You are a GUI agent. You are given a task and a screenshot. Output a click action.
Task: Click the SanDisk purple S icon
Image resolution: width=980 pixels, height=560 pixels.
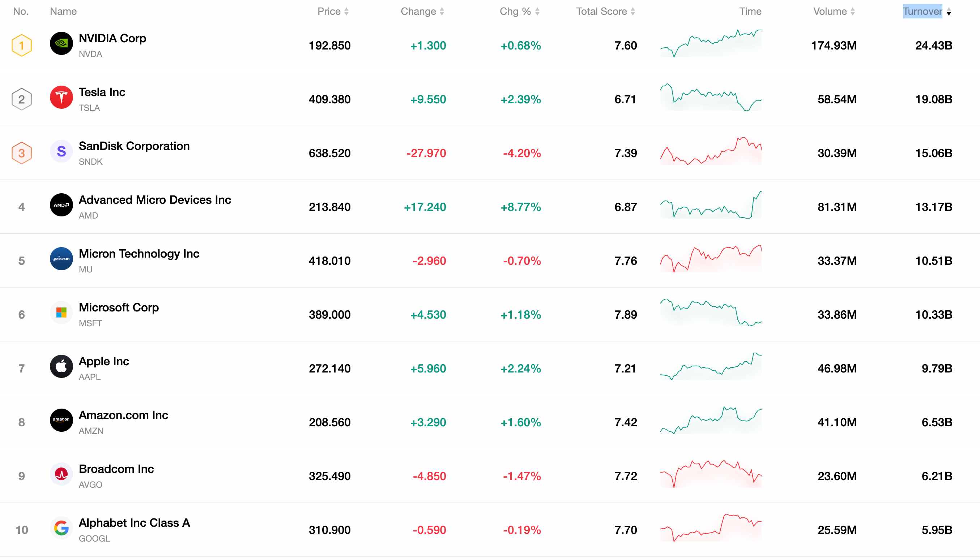pos(61,151)
